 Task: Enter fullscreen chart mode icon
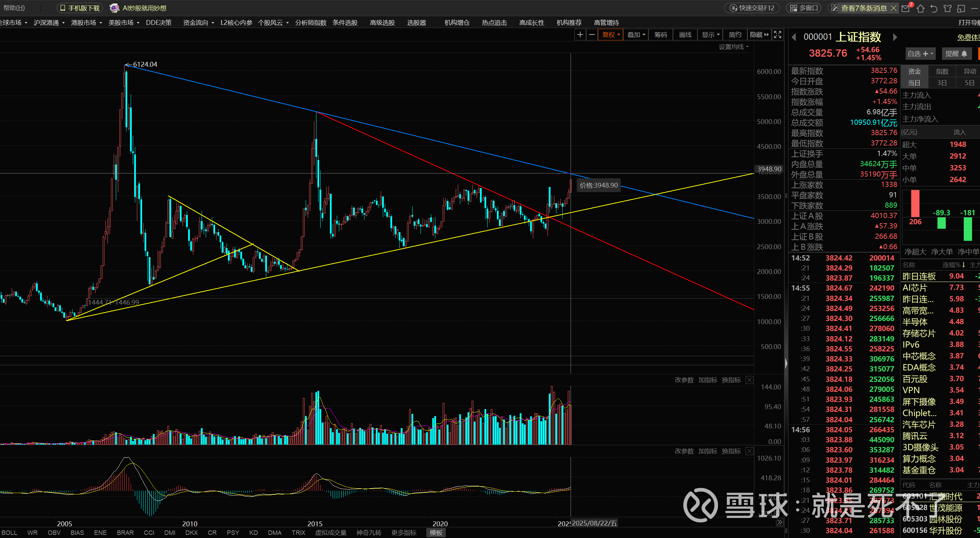pyautogui.click(x=778, y=35)
